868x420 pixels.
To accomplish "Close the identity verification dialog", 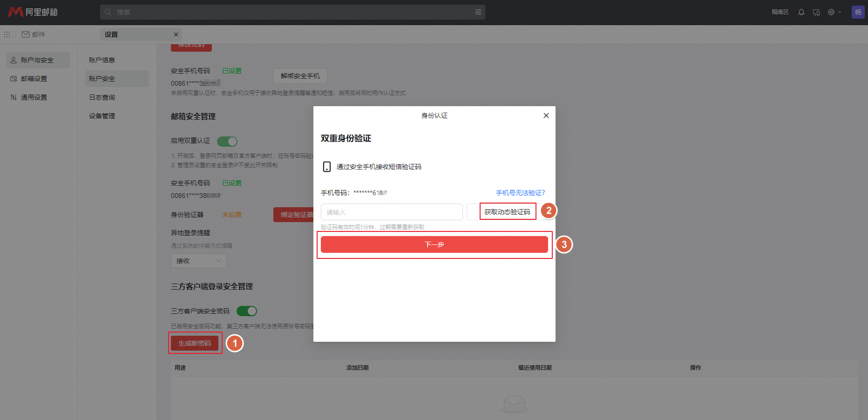I will [x=546, y=115].
